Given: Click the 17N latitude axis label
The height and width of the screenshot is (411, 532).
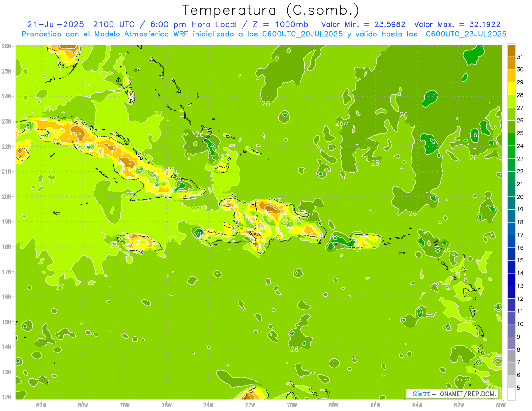Looking at the screenshot, I should [7, 272].
